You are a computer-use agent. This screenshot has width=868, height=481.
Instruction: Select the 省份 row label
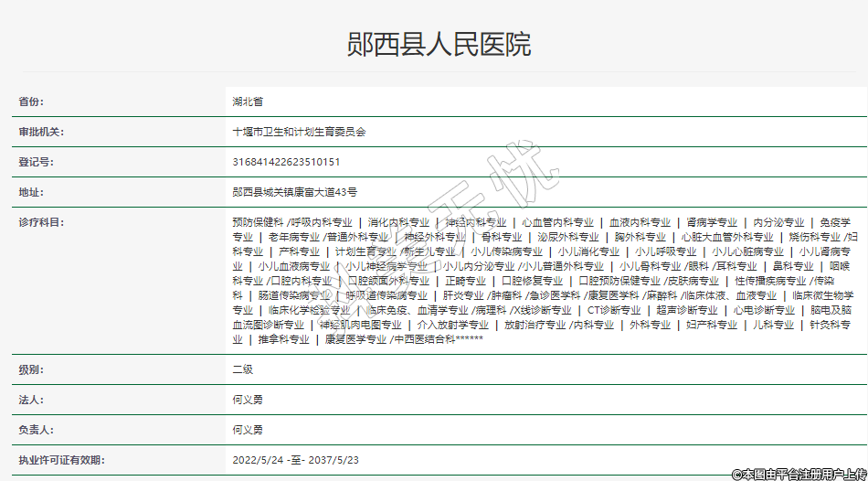(31, 102)
